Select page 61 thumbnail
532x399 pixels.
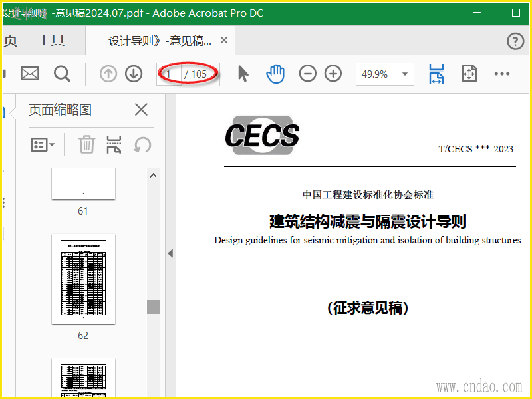pos(83,184)
